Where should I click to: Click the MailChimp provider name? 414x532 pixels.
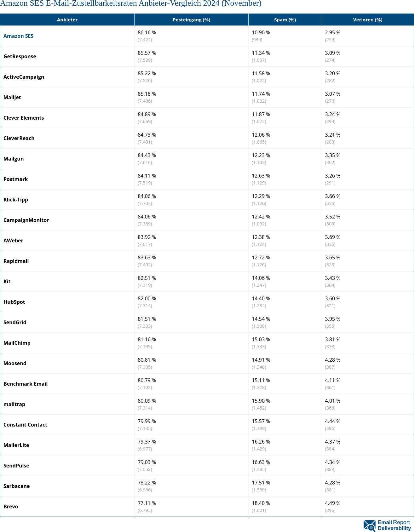click(17, 343)
